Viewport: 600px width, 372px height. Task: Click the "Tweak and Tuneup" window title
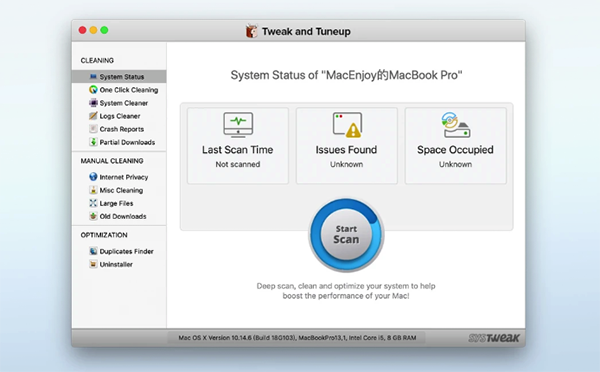coord(306,31)
